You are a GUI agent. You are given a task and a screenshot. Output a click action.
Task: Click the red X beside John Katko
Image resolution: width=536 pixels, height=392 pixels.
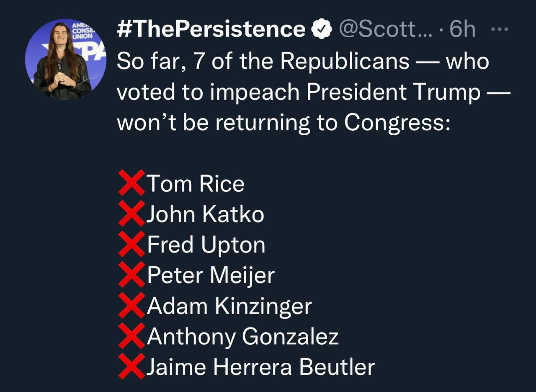click(x=131, y=214)
